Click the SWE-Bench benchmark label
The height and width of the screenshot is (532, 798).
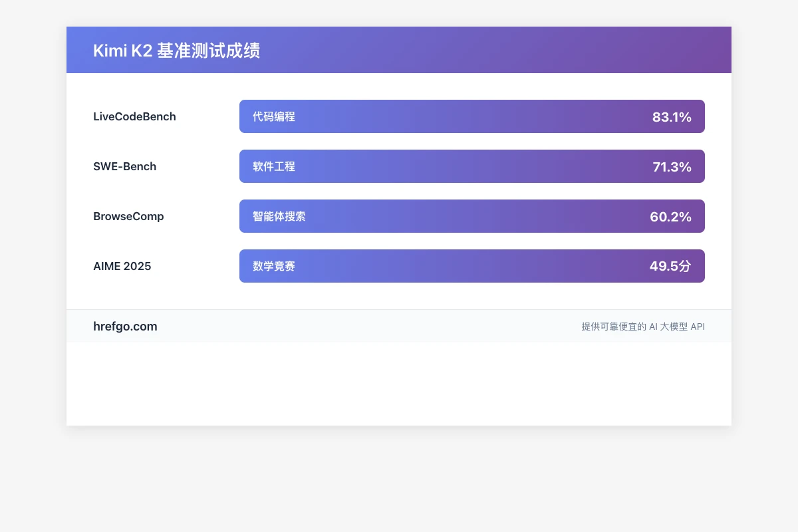click(125, 166)
